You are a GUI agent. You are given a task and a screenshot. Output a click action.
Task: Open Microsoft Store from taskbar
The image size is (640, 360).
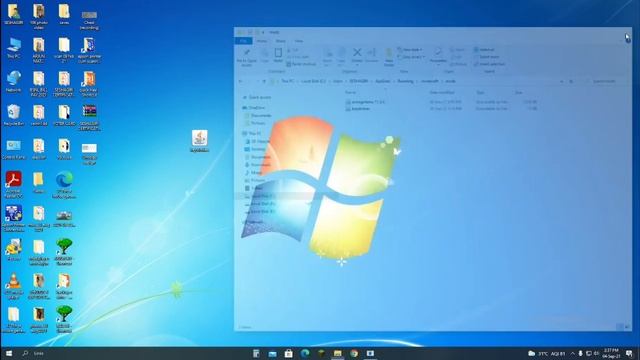click(x=289, y=353)
